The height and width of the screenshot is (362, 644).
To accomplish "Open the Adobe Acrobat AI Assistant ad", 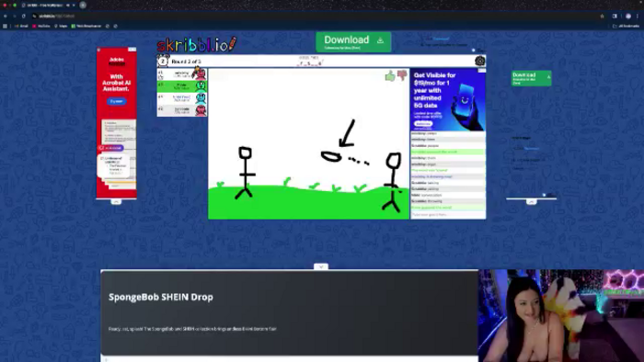I will click(116, 123).
